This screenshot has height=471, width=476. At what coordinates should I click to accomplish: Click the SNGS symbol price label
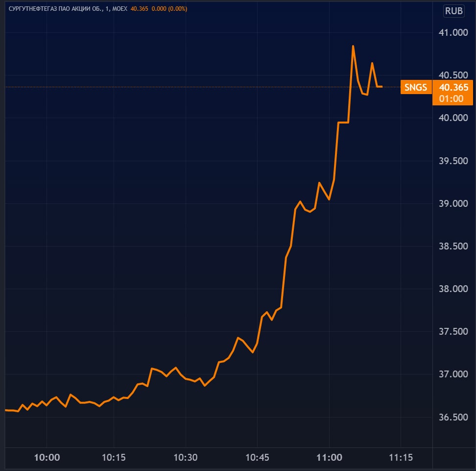(x=416, y=87)
